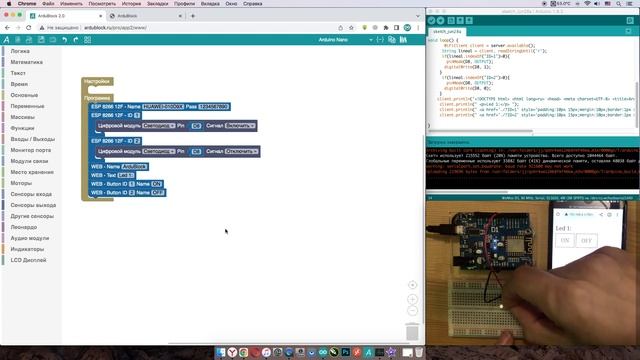Open the Индикаторы block category
Viewport: 640px width, 360px height.
pyautogui.click(x=27, y=249)
